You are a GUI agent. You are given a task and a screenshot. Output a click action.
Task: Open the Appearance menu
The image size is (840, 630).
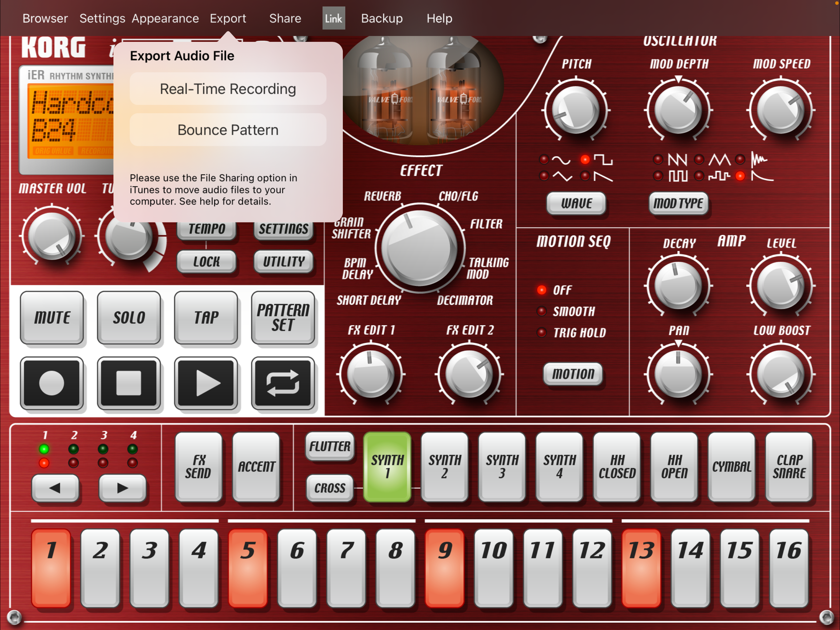pyautogui.click(x=165, y=18)
